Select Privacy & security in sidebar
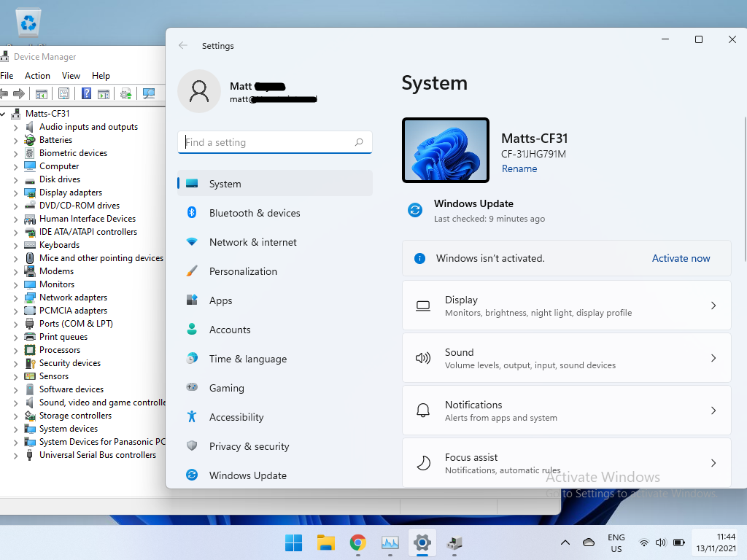Image resolution: width=747 pixels, height=560 pixels. (x=275, y=446)
